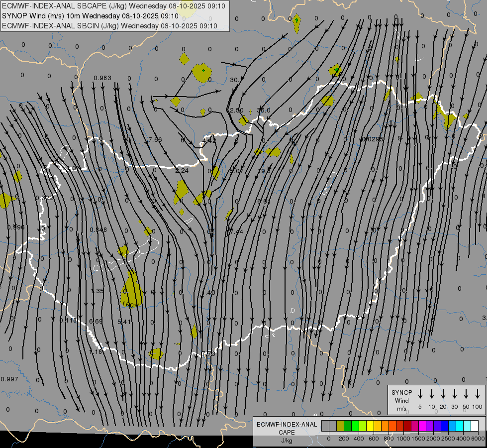
Task: Pick the white 6000 J/kg color swatch
Action: pos(475,426)
